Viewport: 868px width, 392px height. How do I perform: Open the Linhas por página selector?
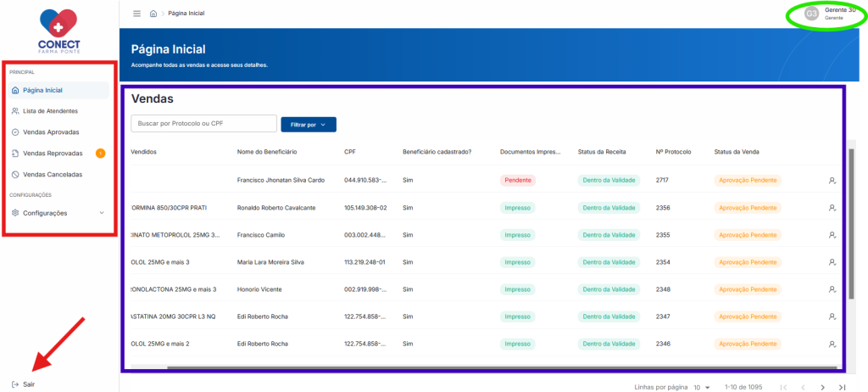[701, 387]
